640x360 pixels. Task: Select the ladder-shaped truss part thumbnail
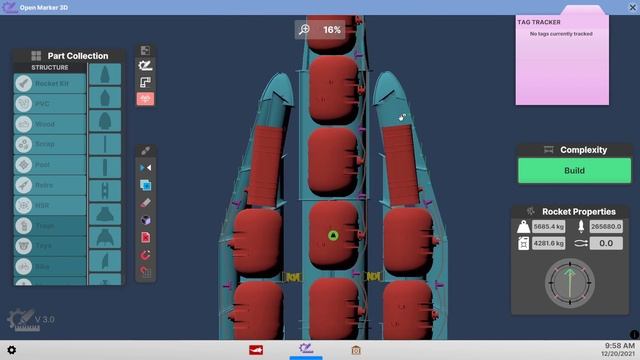click(x=105, y=191)
